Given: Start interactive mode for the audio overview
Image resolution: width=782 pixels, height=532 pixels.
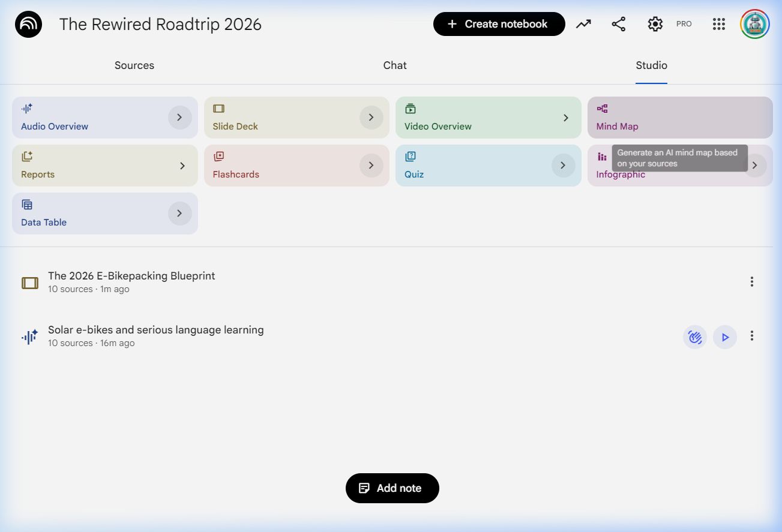Looking at the screenshot, I should click(694, 337).
